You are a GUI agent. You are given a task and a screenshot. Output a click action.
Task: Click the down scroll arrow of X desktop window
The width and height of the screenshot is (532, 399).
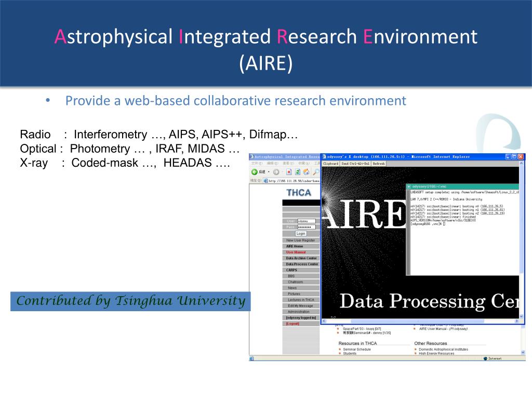(522, 316)
